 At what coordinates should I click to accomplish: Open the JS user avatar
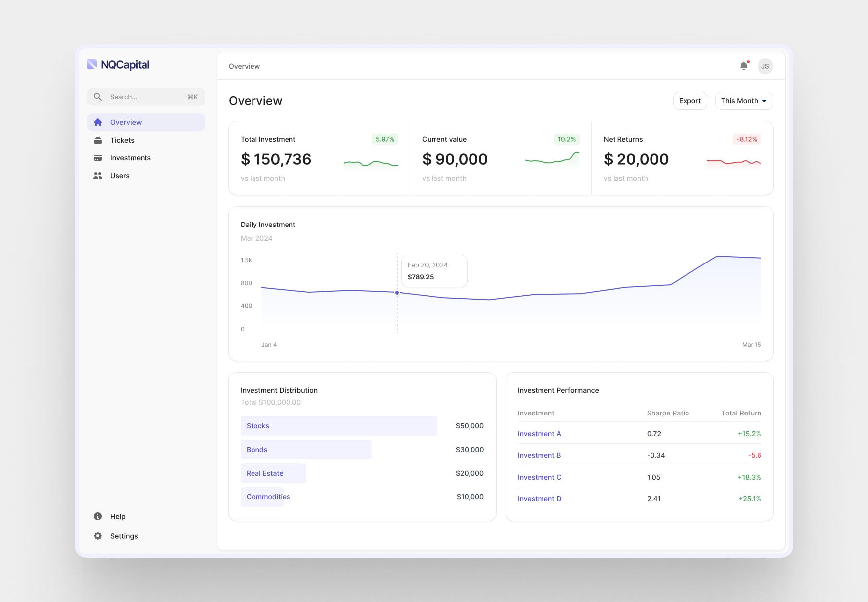pos(765,66)
